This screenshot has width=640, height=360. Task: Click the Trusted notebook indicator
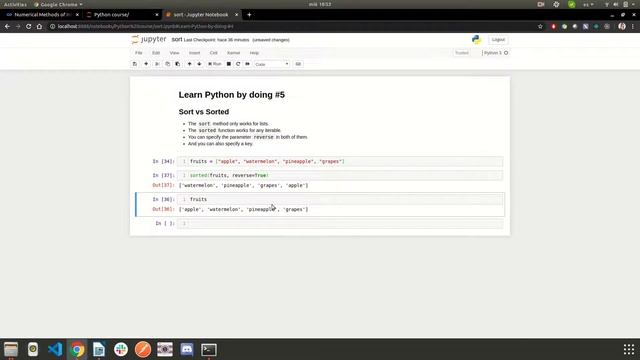tap(462, 53)
